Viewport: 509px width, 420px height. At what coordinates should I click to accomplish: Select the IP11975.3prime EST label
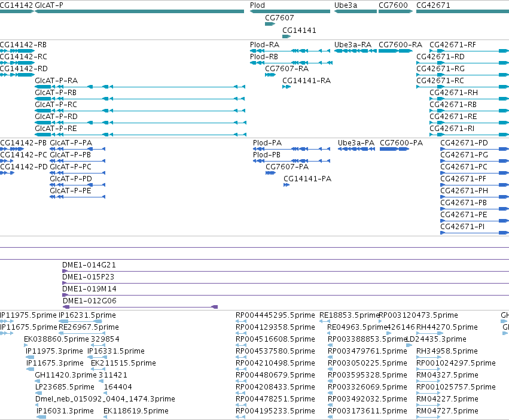[54, 351]
